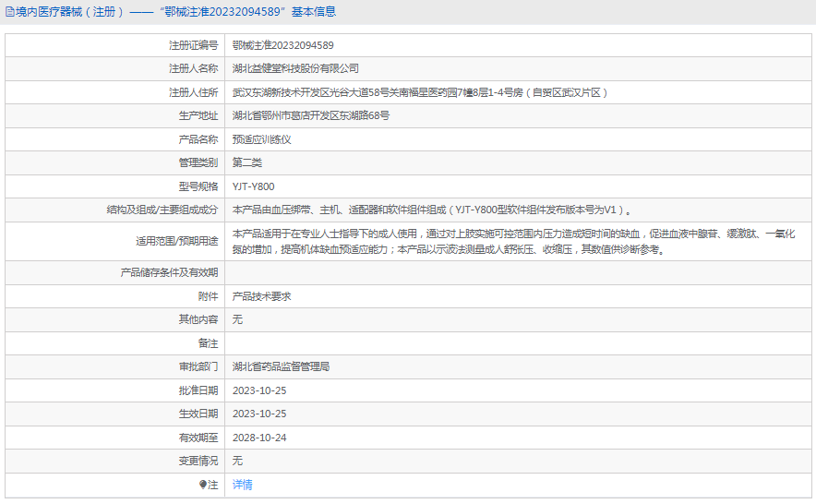
Task: Select the 无 value in 变更情况 row
Action: 237,461
